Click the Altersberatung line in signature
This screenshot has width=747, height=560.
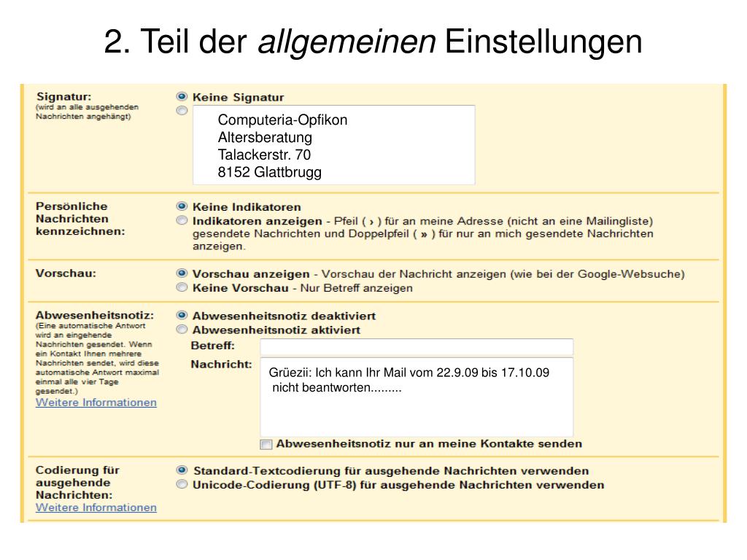[x=265, y=138]
